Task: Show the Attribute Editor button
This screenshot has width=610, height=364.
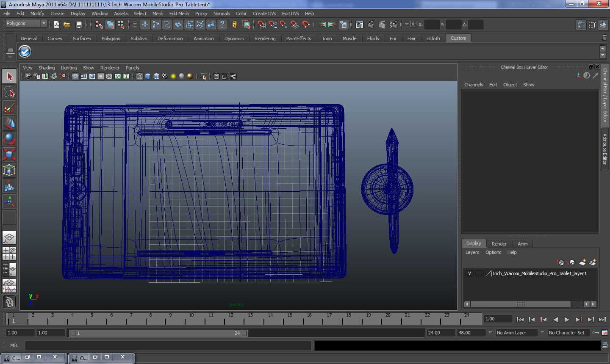Action: [581, 25]
